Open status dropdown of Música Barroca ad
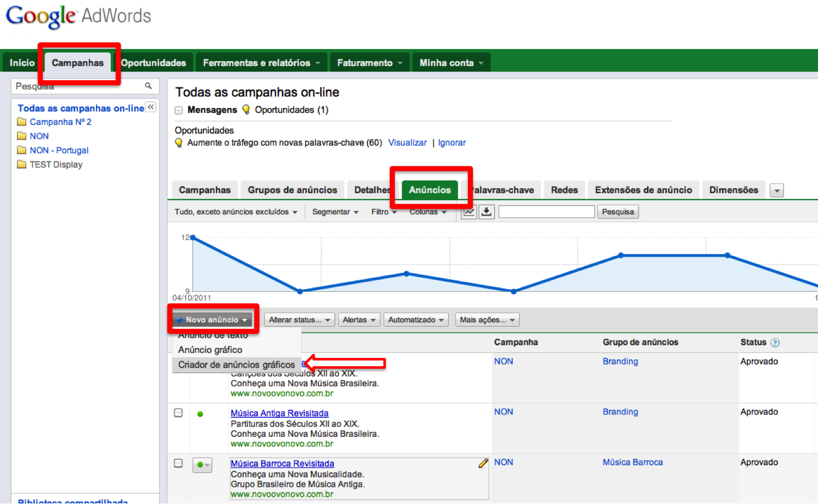This screenshot has width=818, height=504. point(202,465)
